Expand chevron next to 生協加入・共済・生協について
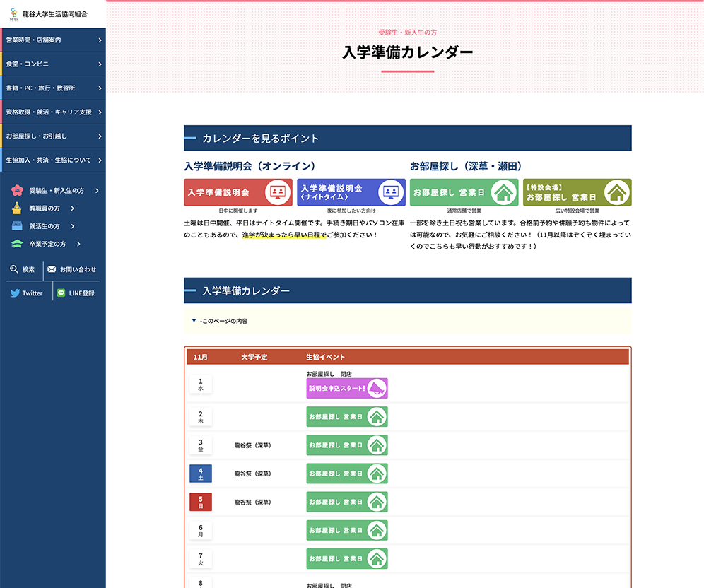Viewport: 704px width, 588px height. point(100,160)
